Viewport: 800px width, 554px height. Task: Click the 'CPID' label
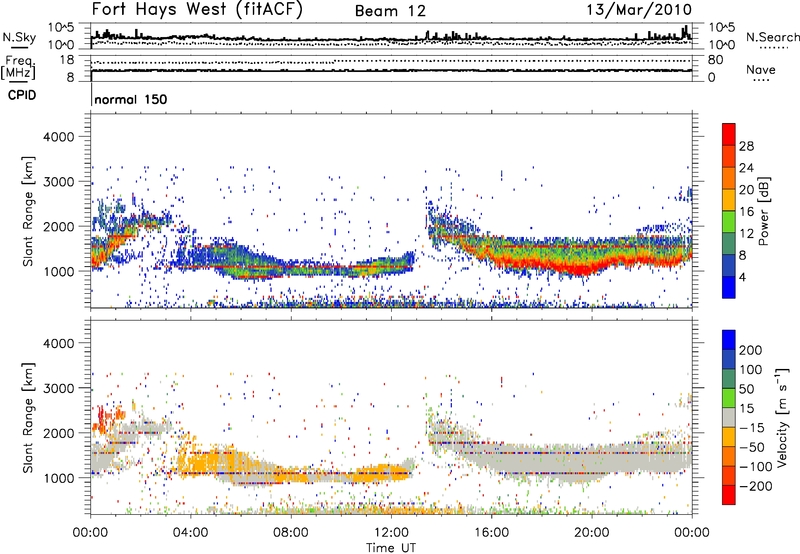[x=22, y=95]
